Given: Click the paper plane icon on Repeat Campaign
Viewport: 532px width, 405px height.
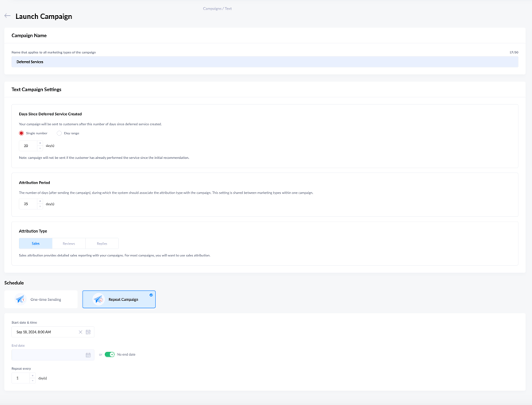Looking at the screenshot, I should [x=98, y=299].
